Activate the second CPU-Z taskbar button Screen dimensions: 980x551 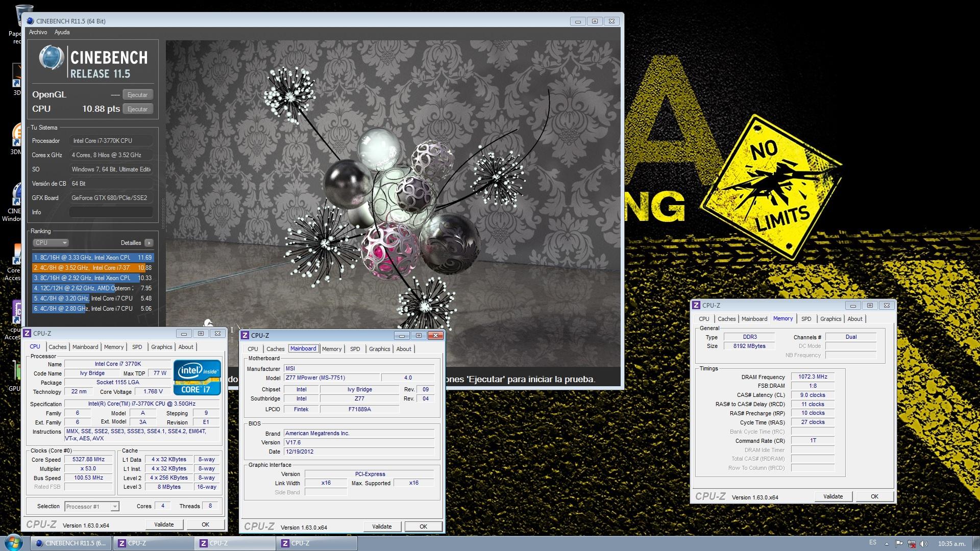(x=235, y=543)
